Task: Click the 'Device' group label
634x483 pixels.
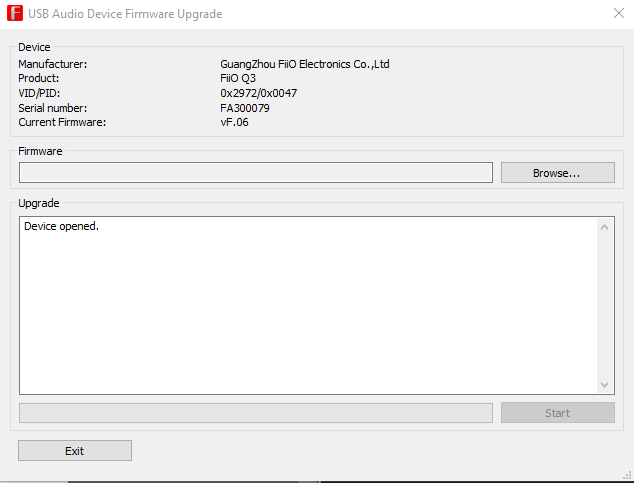Action: (34, 47)
